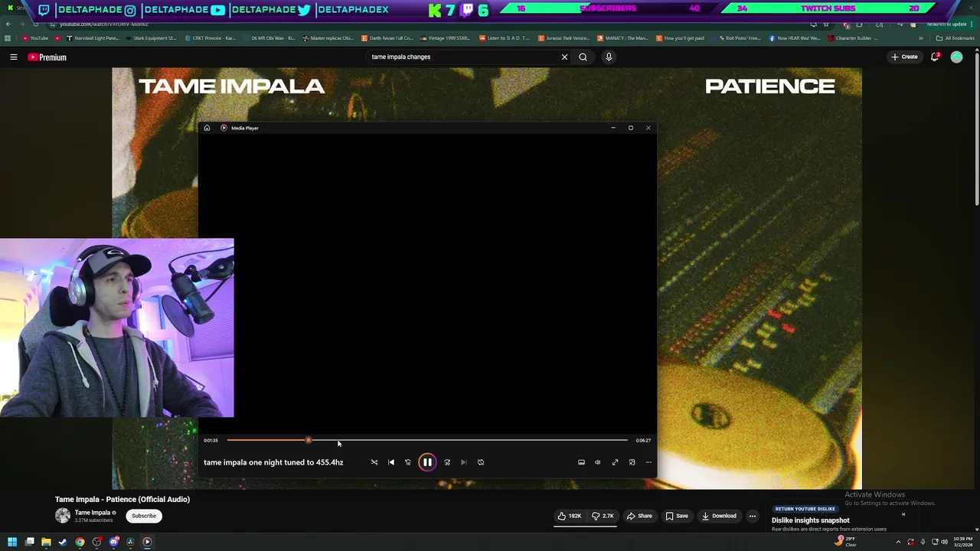The height and width of the screenshot is (551, 980).
Task: Open the Tame Impala channel name link
Action: [x=93, y=513]
